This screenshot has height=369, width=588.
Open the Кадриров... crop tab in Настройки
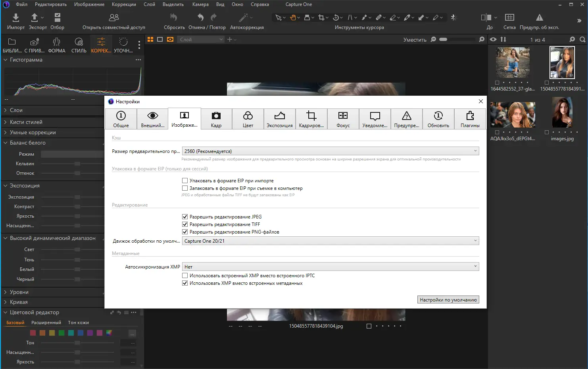311,119
